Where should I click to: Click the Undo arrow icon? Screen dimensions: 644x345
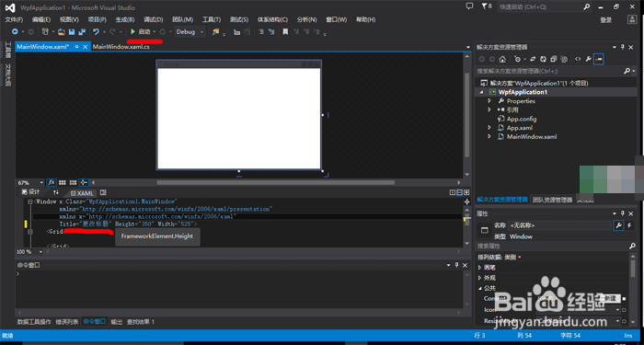tap(96, 31)
